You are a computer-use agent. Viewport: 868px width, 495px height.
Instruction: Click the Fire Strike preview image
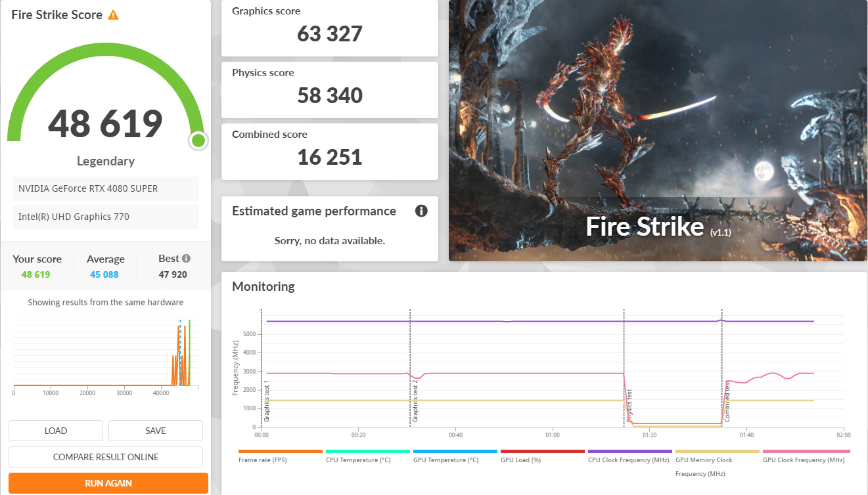pos(658,131)
